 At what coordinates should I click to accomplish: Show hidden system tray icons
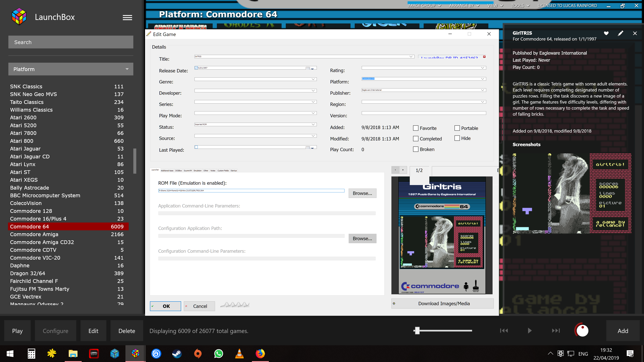pyautogui.click(x=550, y=353)
